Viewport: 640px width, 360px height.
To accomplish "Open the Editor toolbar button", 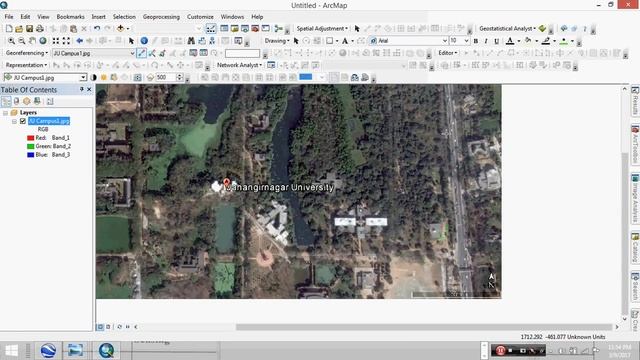I will pyautogui.click(x=211, y=29).
